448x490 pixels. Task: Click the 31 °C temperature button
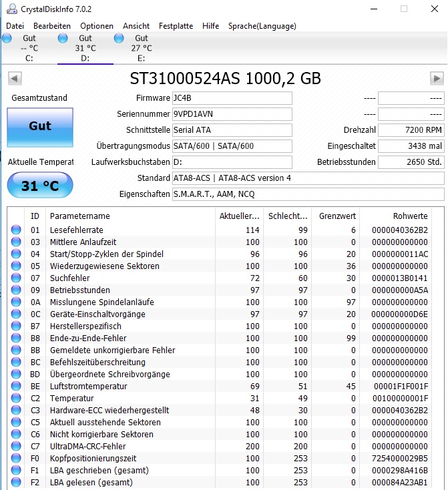click(40, 186)
